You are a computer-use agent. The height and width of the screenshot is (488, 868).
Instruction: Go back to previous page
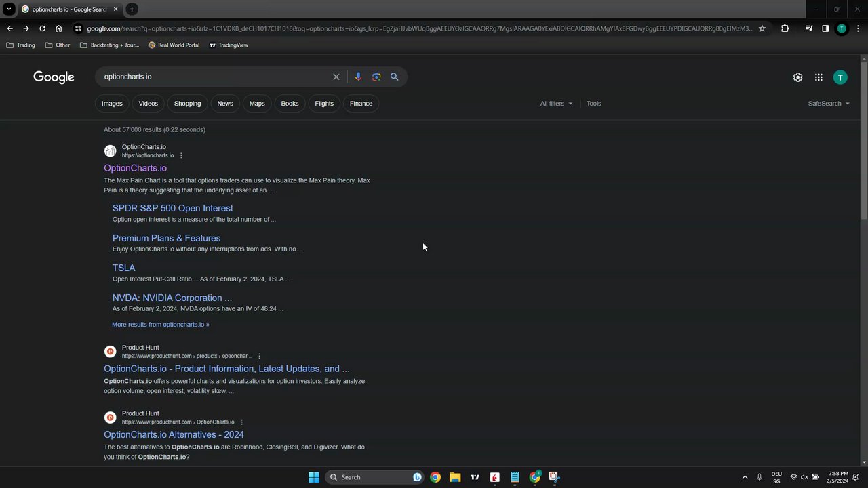(x=9, y=28)
